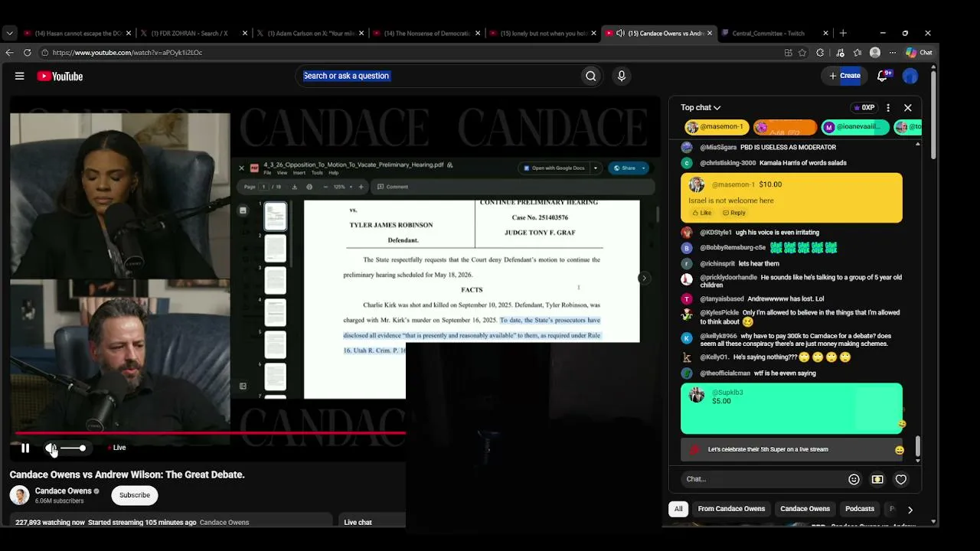This screenshot has height=551, width=980.
Task: Click the browser address bar URL
Action: pyautogui.click(x=128, y=53)
